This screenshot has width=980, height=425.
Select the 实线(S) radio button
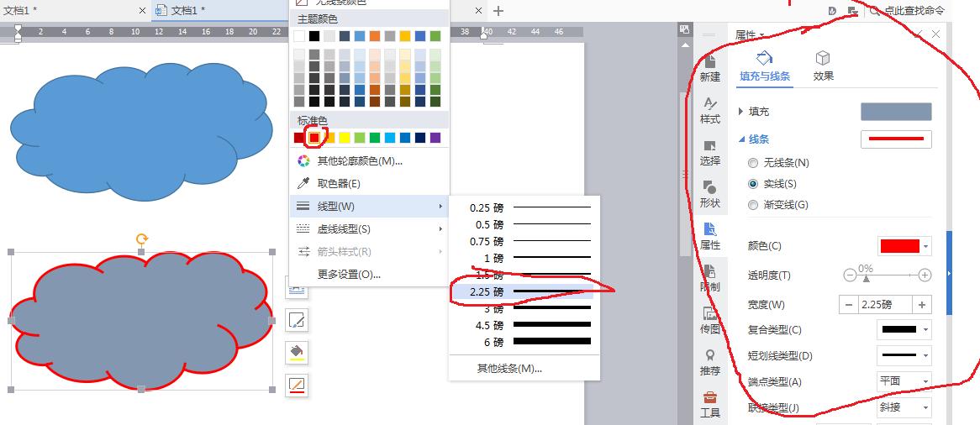753,184
